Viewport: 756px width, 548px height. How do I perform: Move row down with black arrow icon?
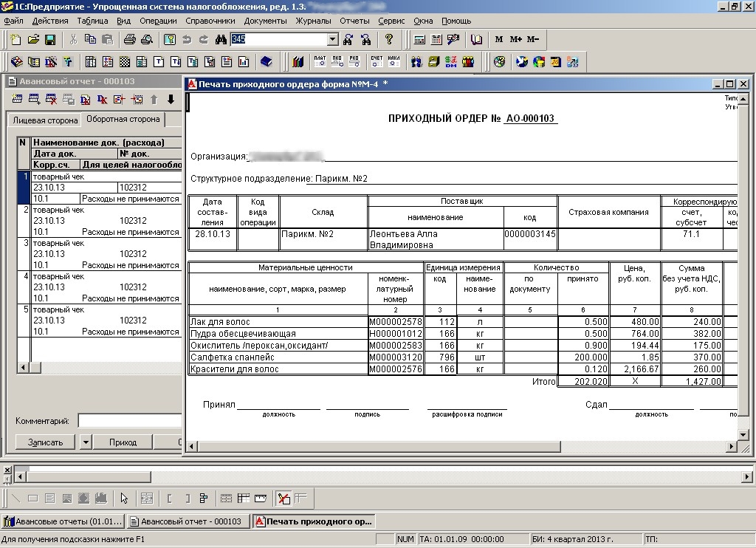click(171, 100)
